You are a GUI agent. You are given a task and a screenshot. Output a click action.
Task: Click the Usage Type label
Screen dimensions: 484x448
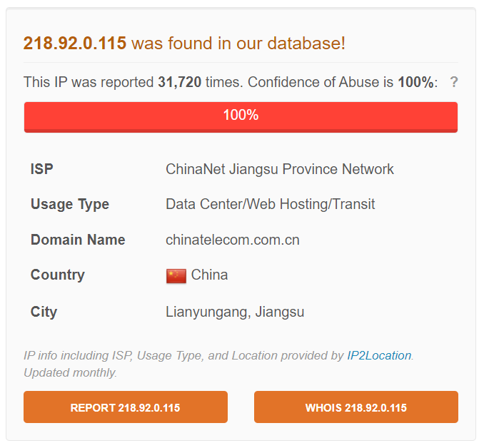click(70, 204)
